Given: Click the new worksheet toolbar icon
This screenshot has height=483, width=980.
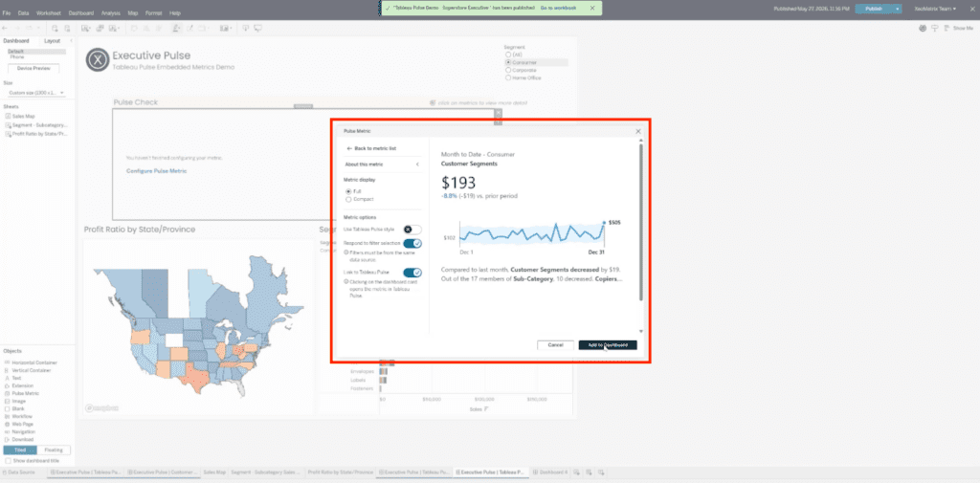Looking at the screenshot, I should 85,28.
